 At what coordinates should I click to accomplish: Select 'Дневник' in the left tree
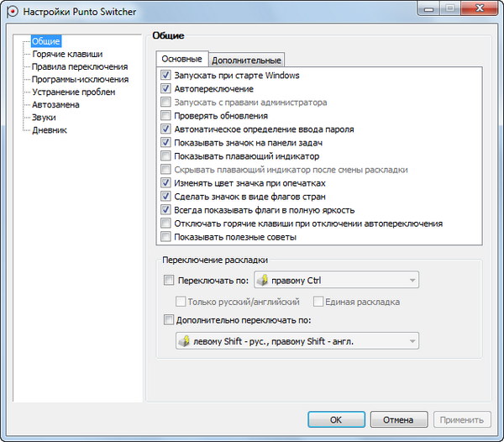coord(50,130)
